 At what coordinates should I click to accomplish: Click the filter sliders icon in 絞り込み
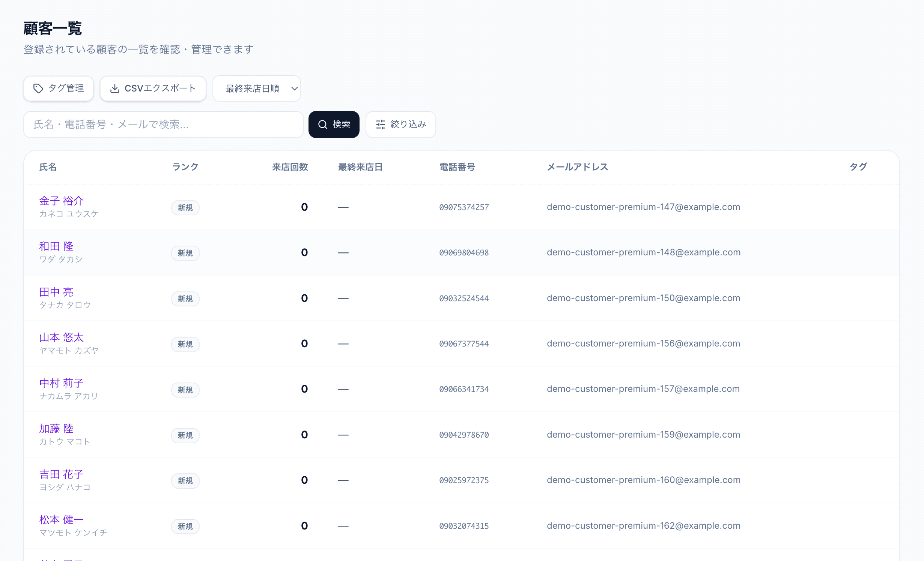click(380, 124)
